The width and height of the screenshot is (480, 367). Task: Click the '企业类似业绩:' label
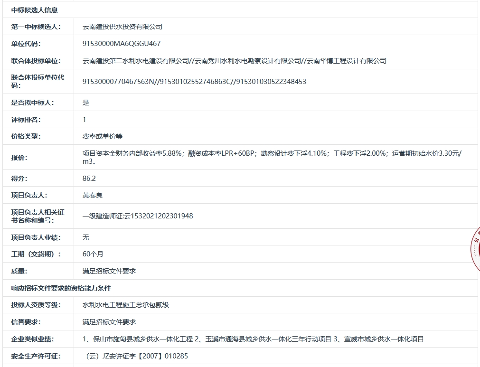click(x=32, y=339)
